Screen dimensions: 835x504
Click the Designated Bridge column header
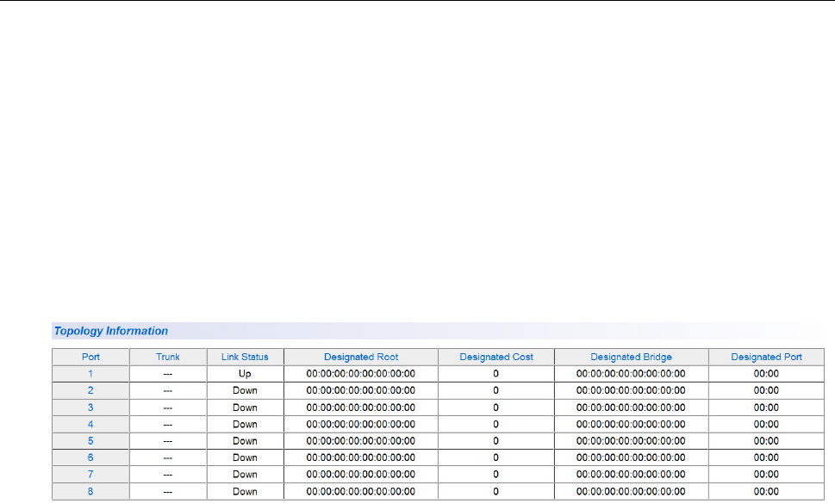click(x=631, y=357)
